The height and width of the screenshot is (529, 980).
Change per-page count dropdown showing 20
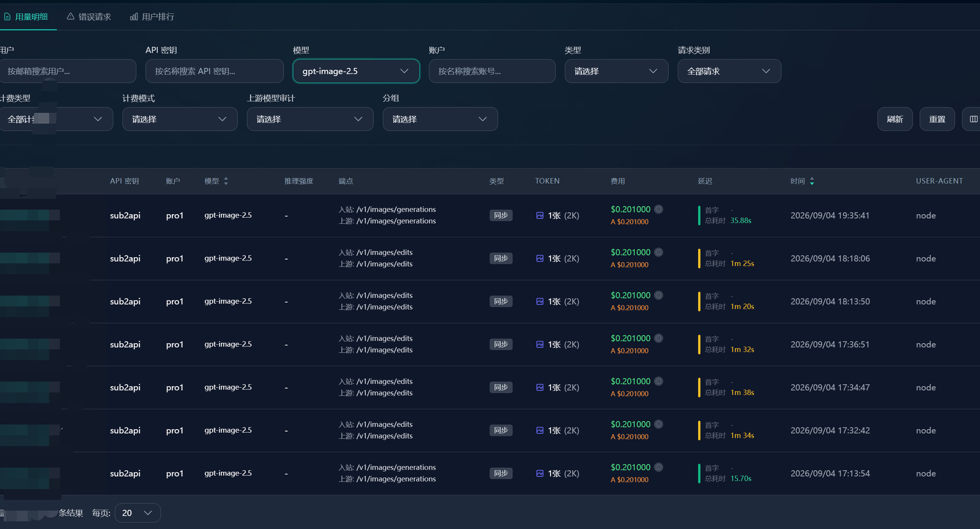coord(138,513)
